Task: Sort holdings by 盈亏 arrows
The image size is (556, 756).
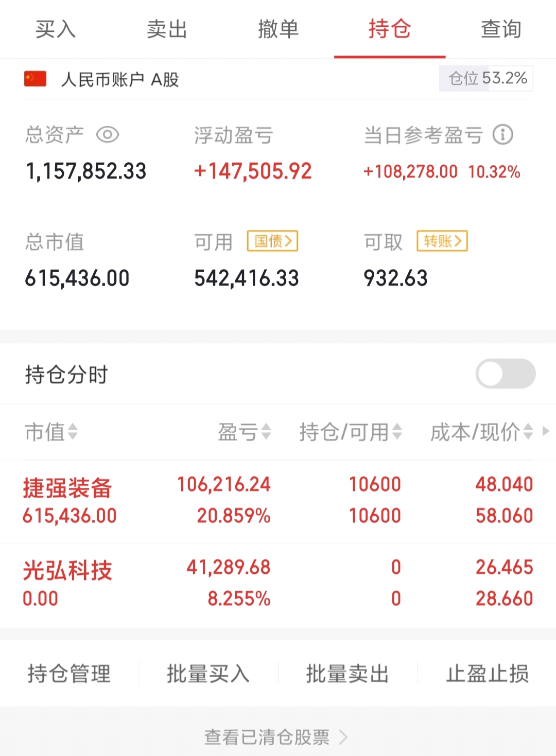Action: tap(266, 431)
